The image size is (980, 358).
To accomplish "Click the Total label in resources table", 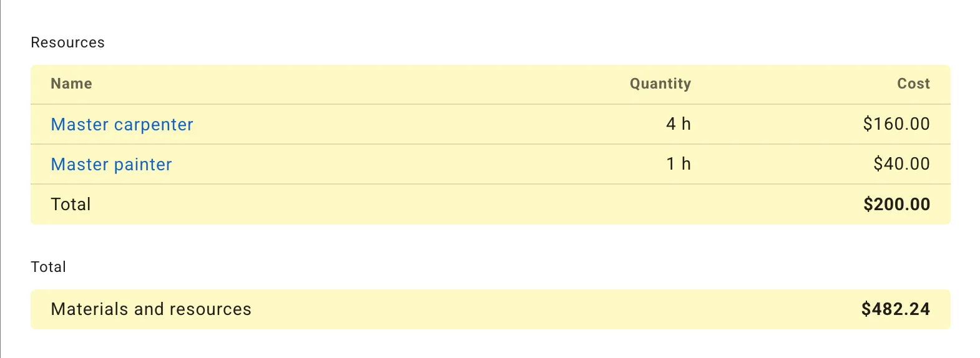I will click(71, 205).
